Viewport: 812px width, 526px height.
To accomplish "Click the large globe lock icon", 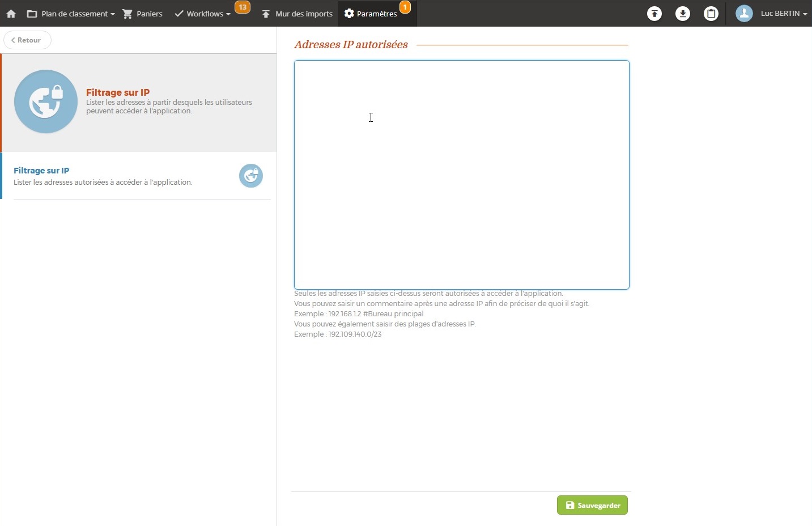I will [x=46, y=101].
